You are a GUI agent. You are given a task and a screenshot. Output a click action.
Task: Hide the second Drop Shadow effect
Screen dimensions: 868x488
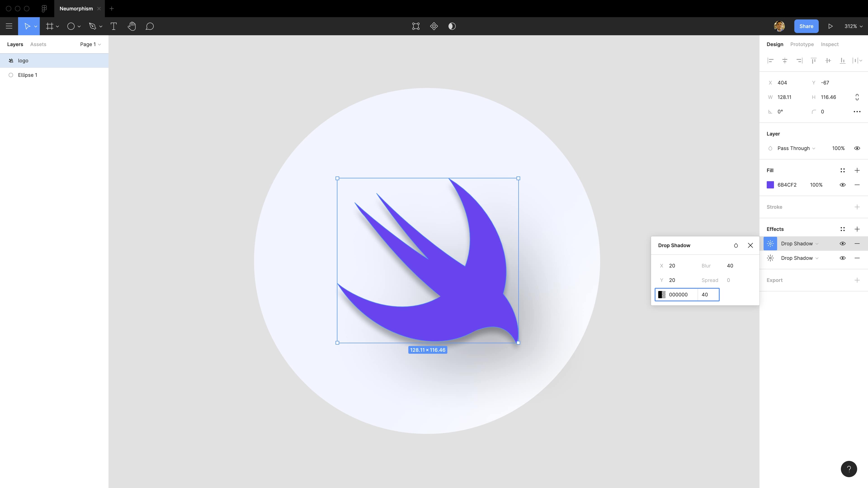pyautogui.click(x=842, y=258)
